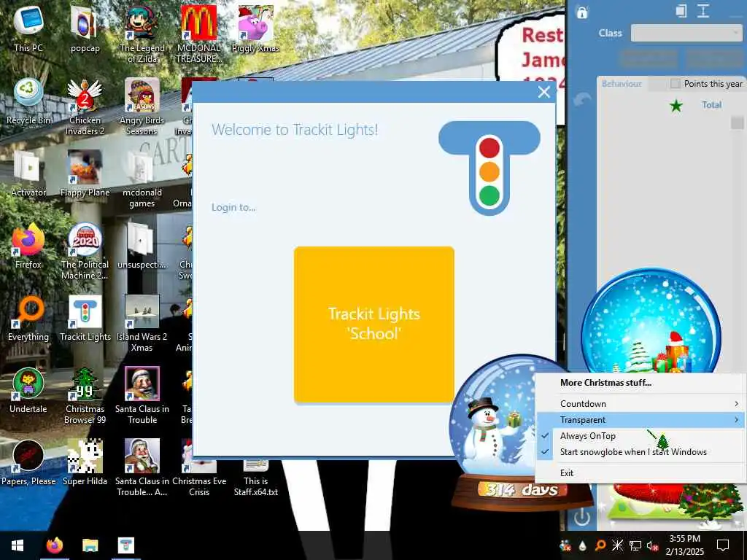This screenshot has width=747, height=560.
Task: Select the Recycle Bin icon
Action: click(x=28, y=101)
